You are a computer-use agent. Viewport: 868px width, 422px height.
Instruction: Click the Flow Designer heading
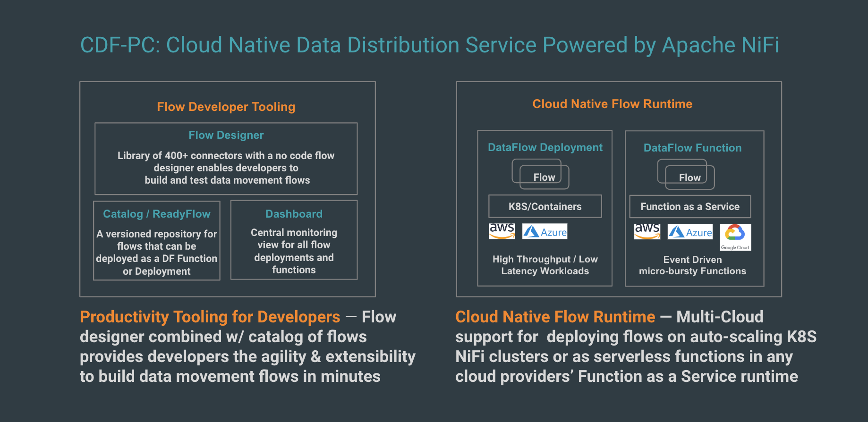pyautogui.click(x=226, y=135)
